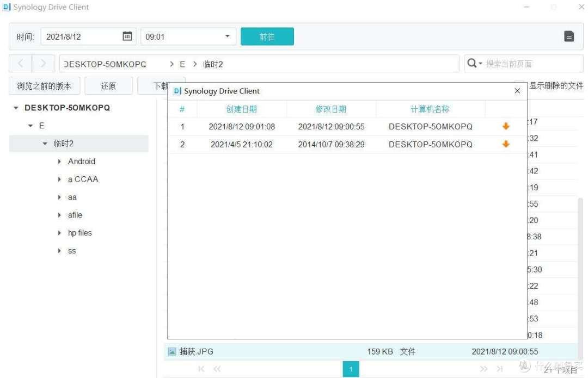Click the # column header
This screenshot has height=378, width=588.
click(182, 109)
